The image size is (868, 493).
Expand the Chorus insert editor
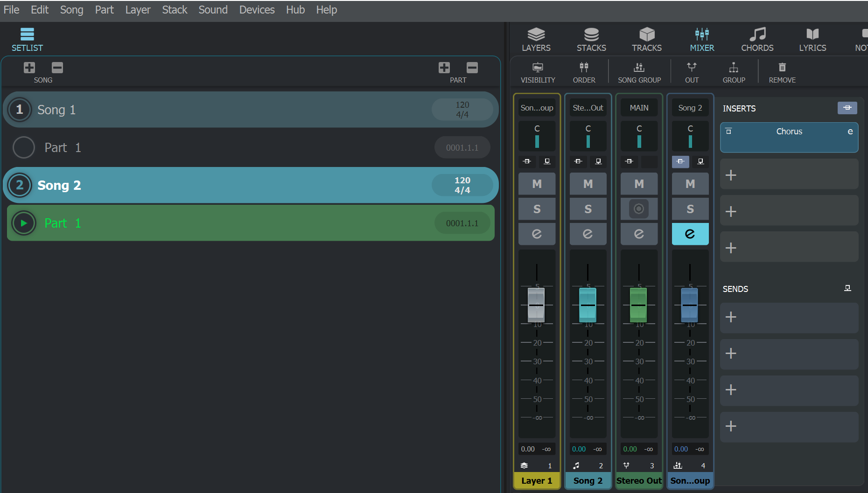[850, 131]
